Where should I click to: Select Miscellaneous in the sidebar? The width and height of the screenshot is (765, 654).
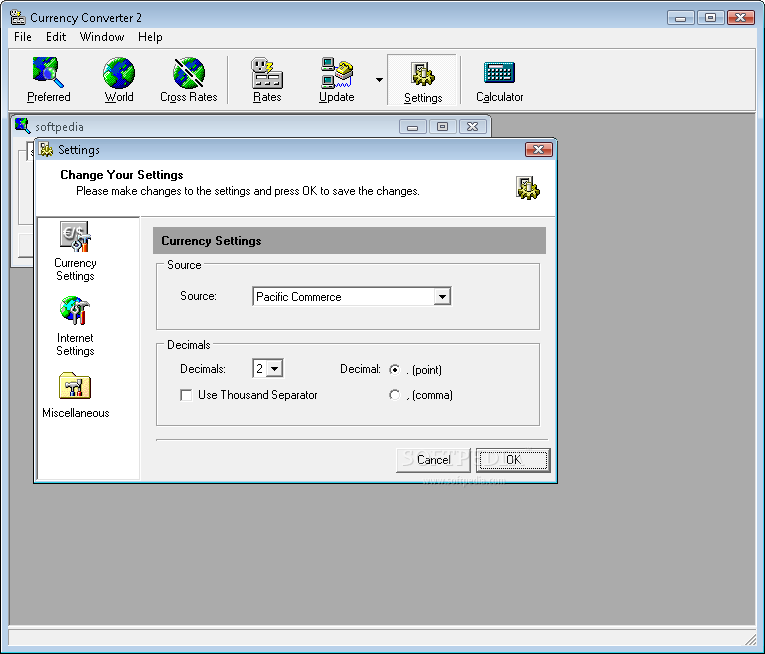coord(75,396)
